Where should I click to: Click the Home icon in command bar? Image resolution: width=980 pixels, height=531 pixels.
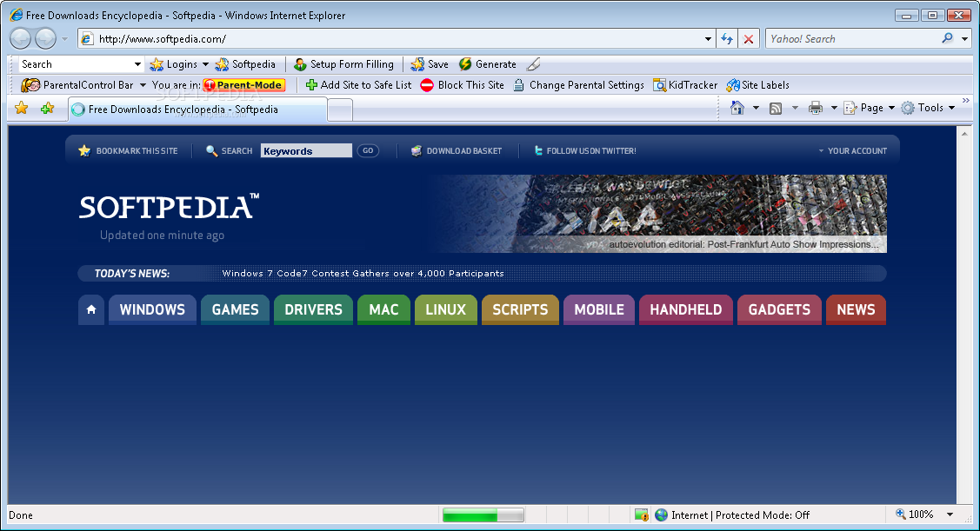click(737, 108)
